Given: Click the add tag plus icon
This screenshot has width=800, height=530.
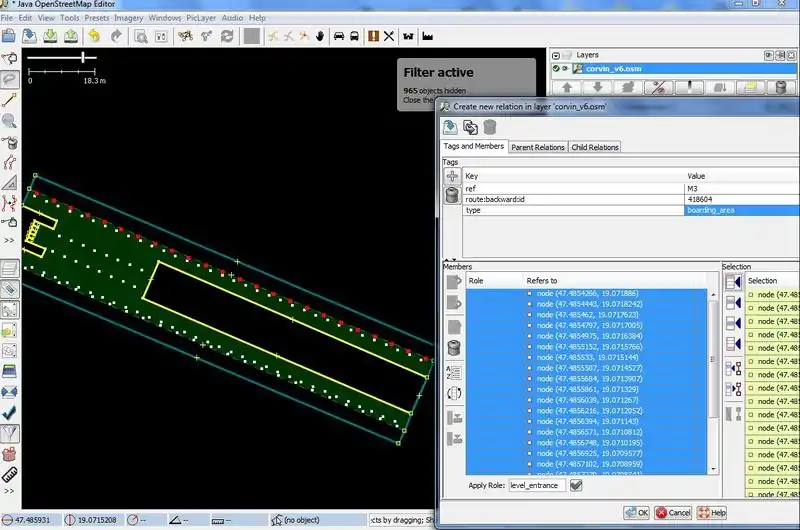Looking at the screenshot, I should (452, 176).
